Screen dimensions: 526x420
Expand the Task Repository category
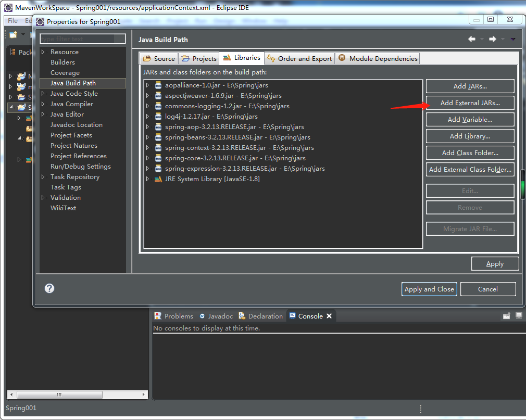coord(43,176)
